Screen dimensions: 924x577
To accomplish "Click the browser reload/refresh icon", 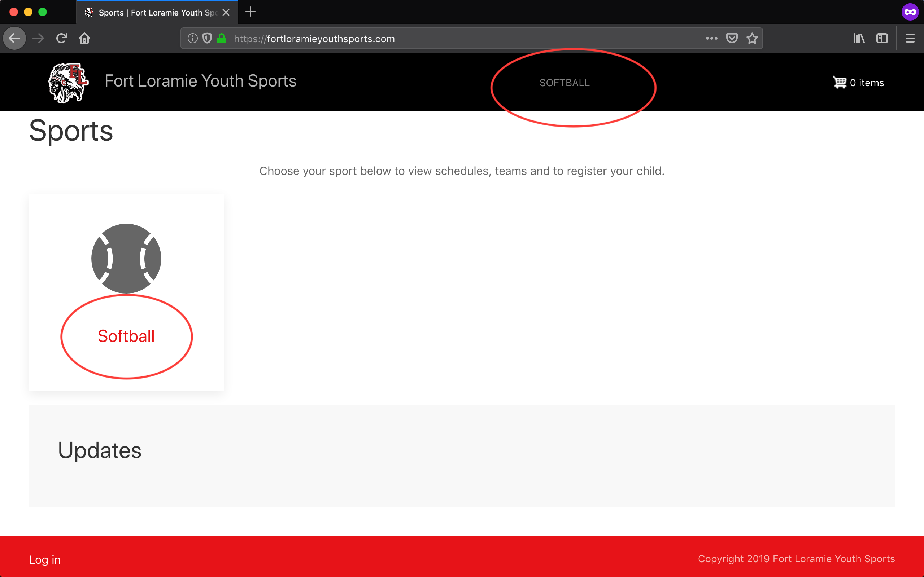I will click(x=61, y=38).
